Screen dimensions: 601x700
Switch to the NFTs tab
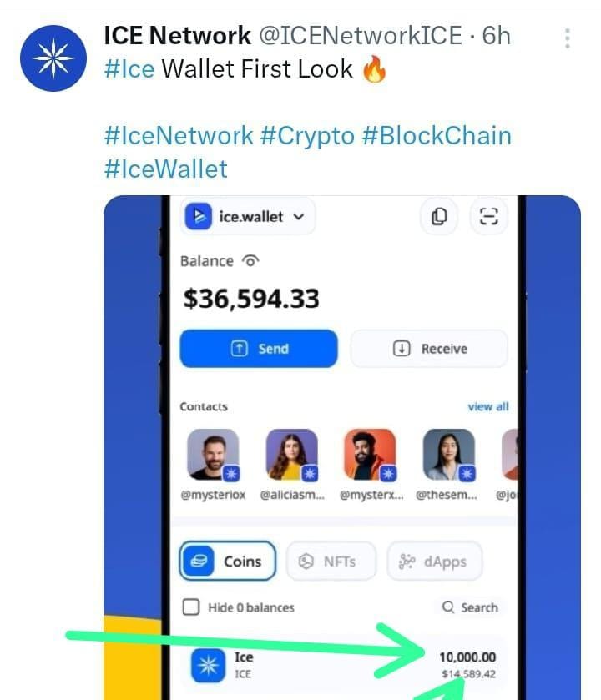tap(331, 561)
